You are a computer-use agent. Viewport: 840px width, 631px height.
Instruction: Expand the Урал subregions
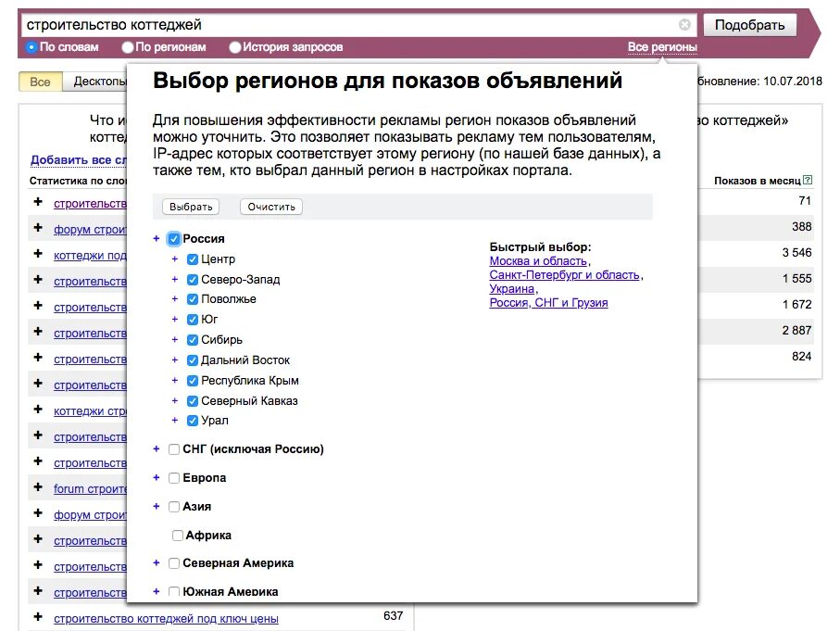click(175, 421)
